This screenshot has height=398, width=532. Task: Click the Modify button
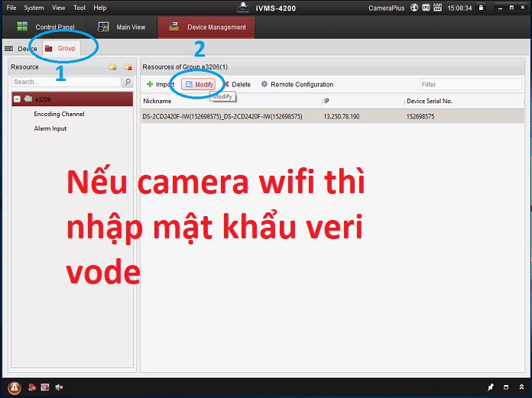pos(199,84)
